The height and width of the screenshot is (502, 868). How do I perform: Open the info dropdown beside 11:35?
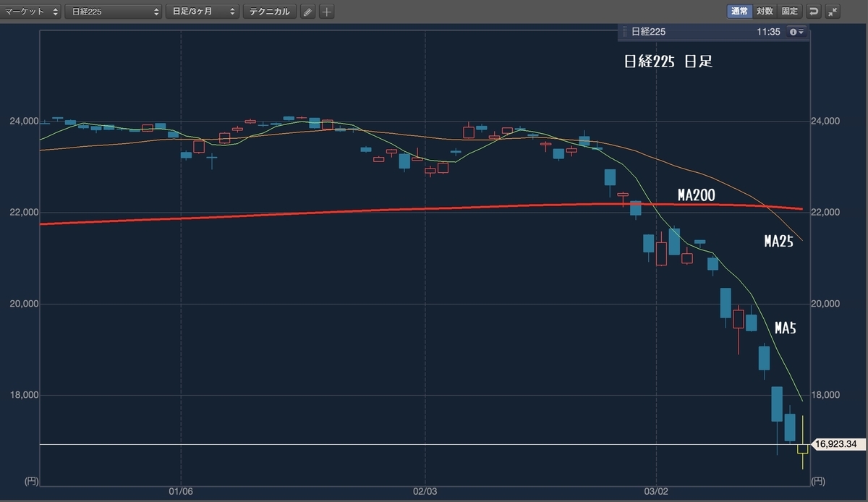point(796,32)
